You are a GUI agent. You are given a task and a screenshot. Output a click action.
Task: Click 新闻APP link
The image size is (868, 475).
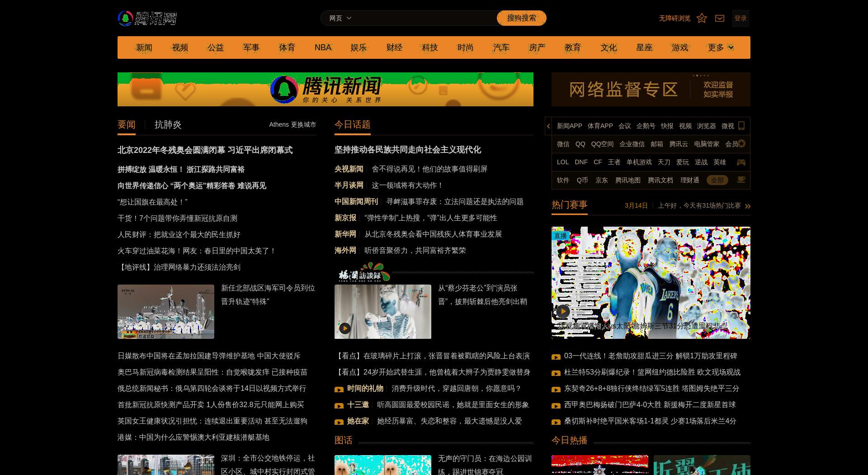click(570, 126)
